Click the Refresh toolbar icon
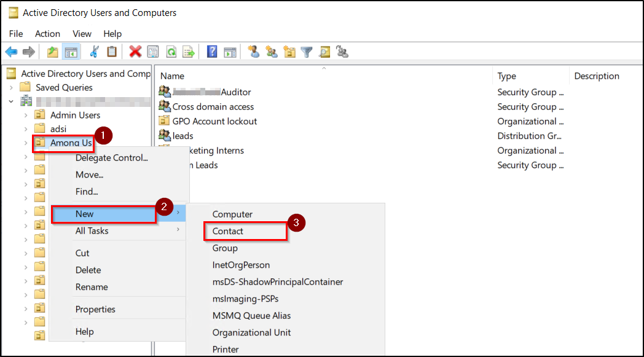644x357 pixels. 171,52
